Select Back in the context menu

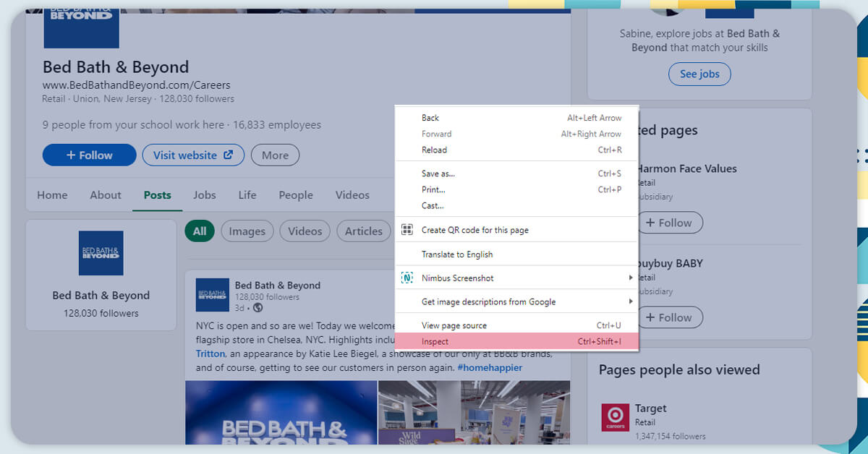tap(516, 118)
